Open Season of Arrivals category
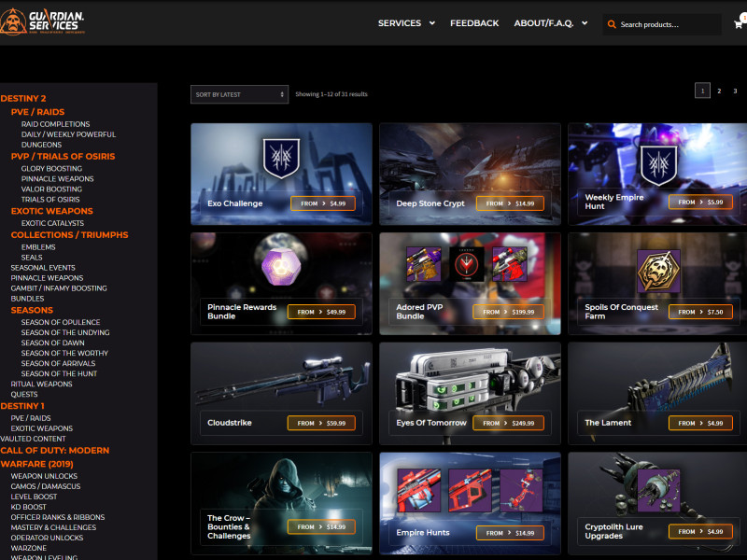747x560 pixels. [x=58, y=363]
